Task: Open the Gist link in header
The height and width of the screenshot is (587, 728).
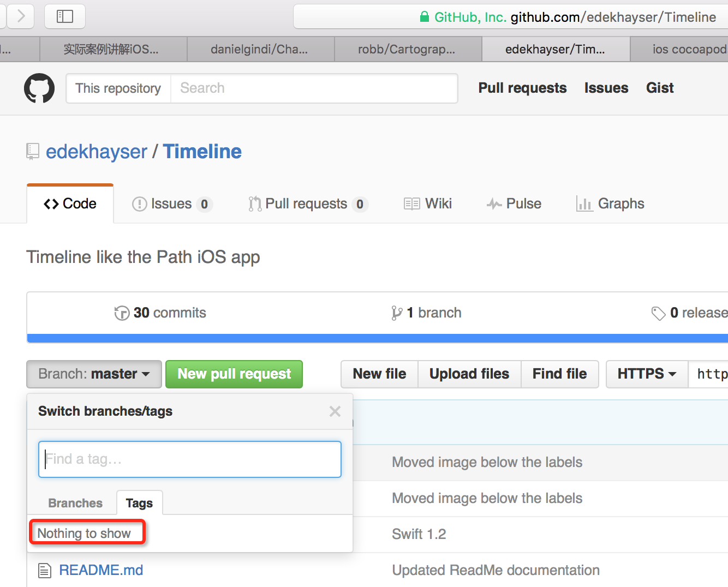Action: pos(660,88)
